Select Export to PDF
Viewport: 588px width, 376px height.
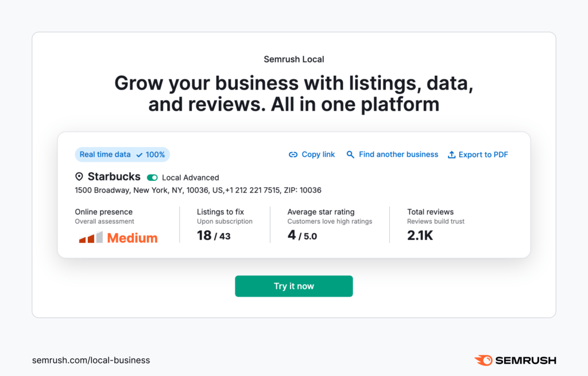tap(483, 154)
